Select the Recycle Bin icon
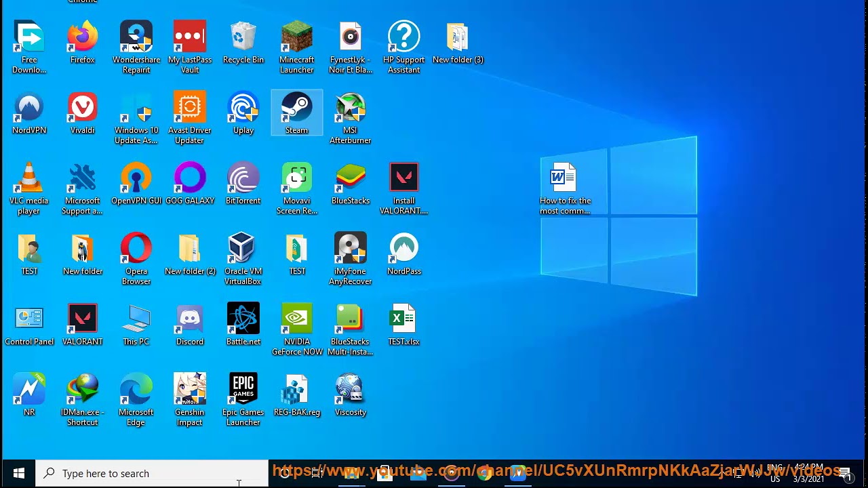868x488 pixels. click(243, 37)
